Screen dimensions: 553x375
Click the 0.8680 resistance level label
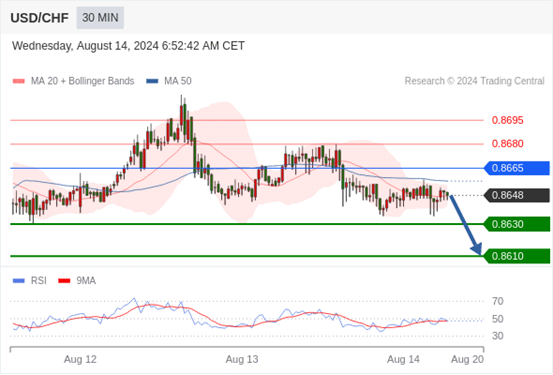click(508, 144)
